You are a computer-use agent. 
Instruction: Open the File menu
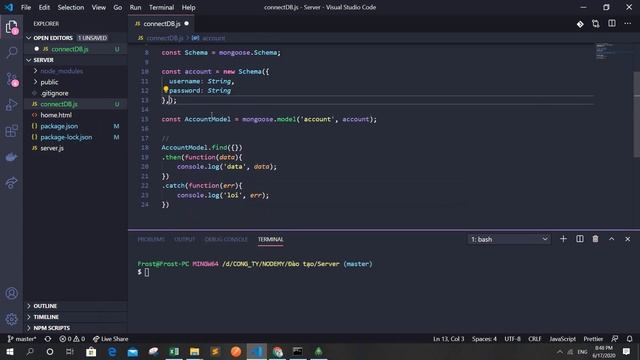point(26,7)
